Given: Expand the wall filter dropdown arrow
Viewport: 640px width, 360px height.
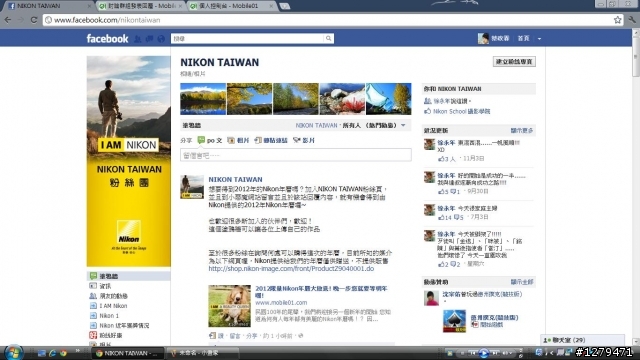Looking at the screenshot, I should pyautogui.click(x=403, y=125).
